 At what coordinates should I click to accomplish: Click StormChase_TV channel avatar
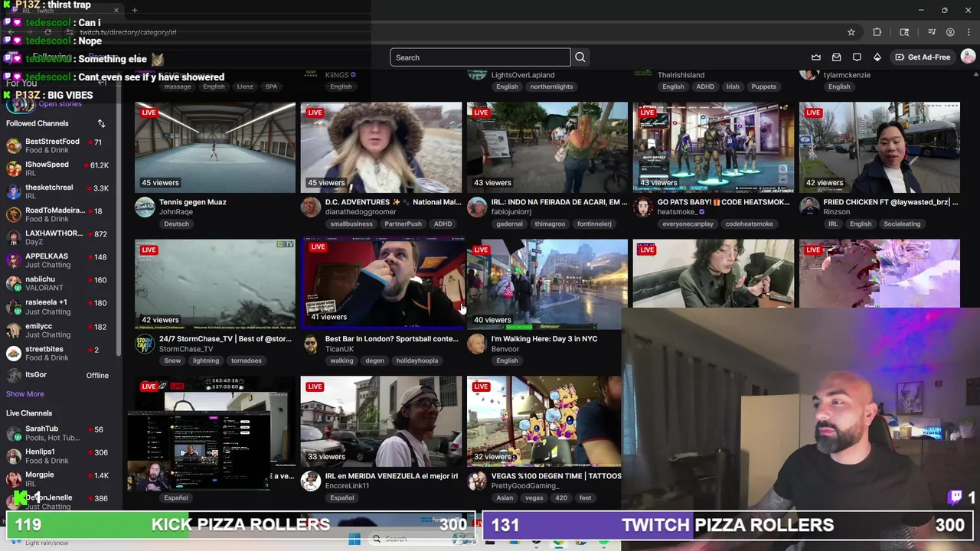[144, 344]
